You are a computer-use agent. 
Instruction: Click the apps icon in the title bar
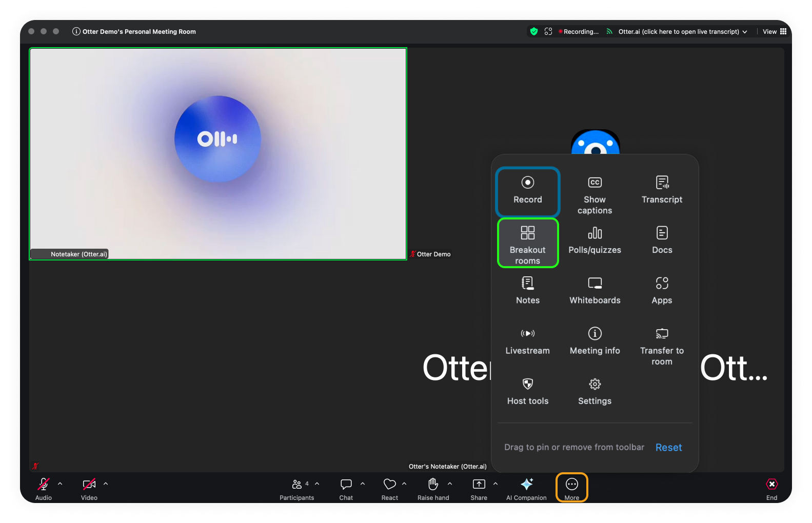(548, 31)
